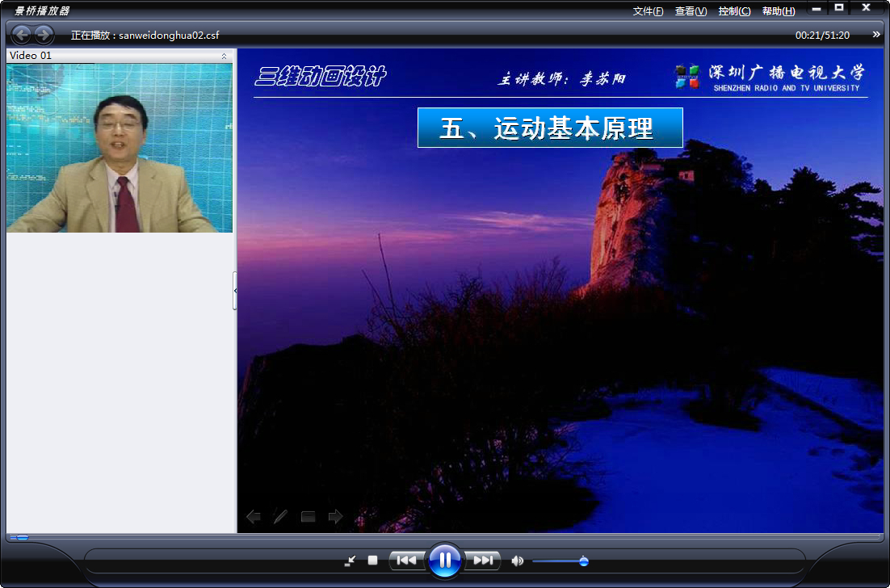Hide the left panel with the splitter handle

[235, 291]
